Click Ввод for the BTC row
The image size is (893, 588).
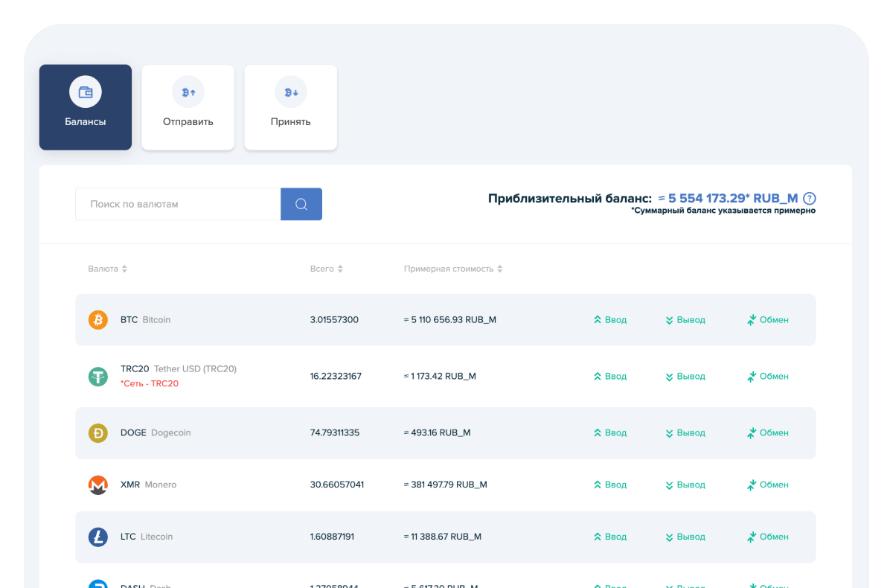[610, 319]
